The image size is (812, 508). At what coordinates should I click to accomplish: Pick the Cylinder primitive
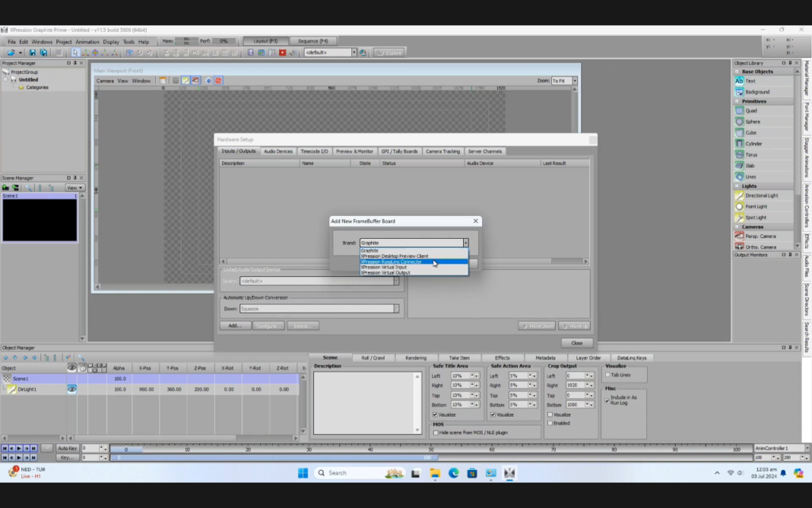tap(753, 144)
